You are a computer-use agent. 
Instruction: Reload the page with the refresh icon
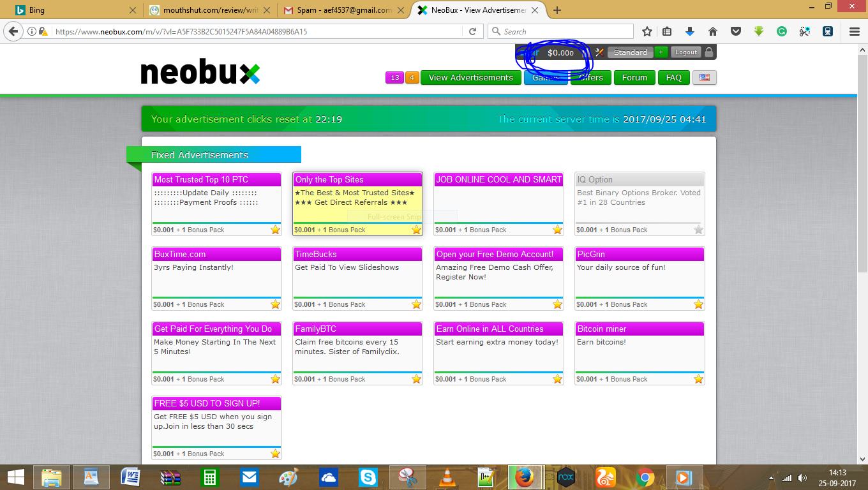tap(473, 31)
